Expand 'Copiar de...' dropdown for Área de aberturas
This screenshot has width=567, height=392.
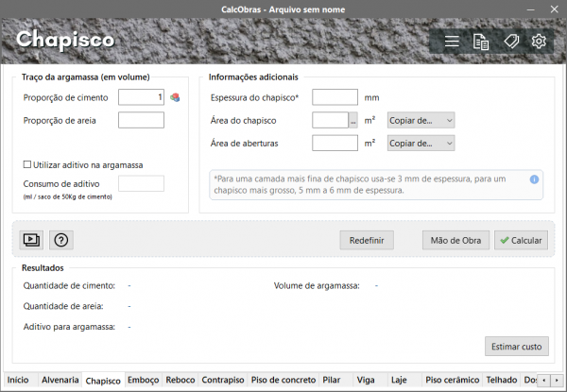point(421,143)
